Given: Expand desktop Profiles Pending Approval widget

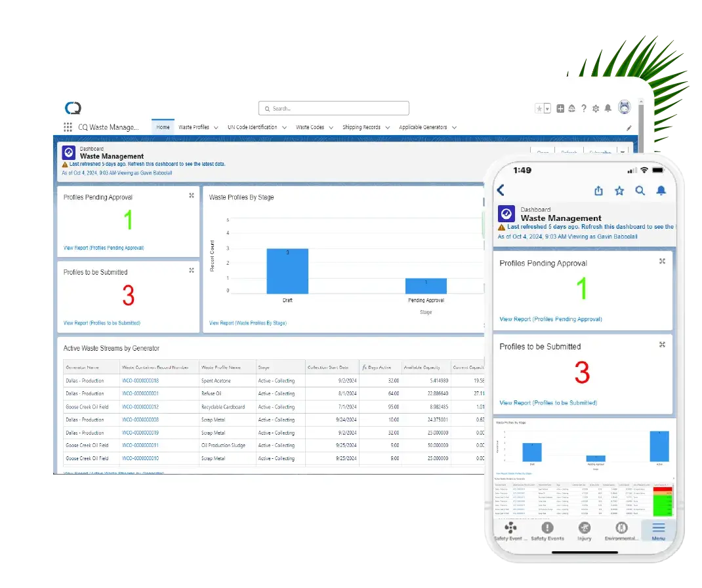Looking at the screenshot, I should (192, 195).
